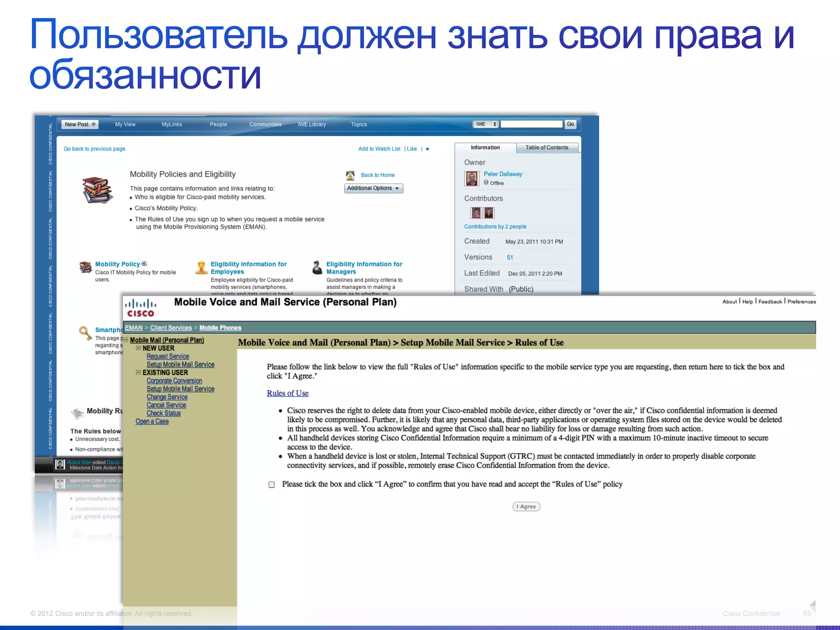Click the first contributor avatar
Viewport: 840px width, 630px height.
(476, 213)
